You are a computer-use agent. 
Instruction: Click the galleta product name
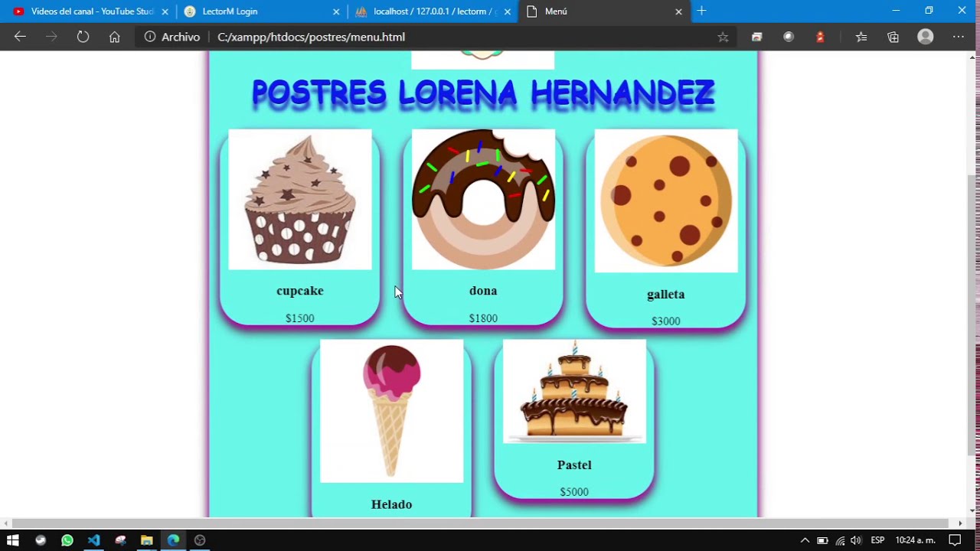click(x=666, y=294)
